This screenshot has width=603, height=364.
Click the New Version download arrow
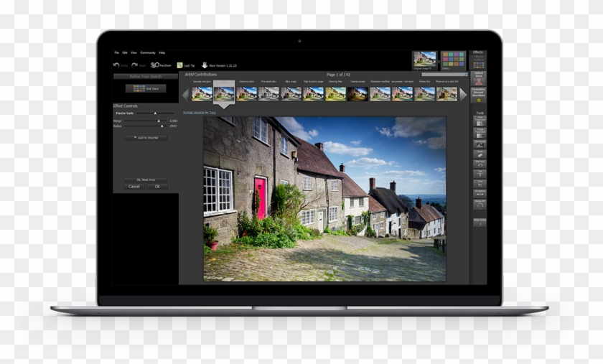click(205, 65)
